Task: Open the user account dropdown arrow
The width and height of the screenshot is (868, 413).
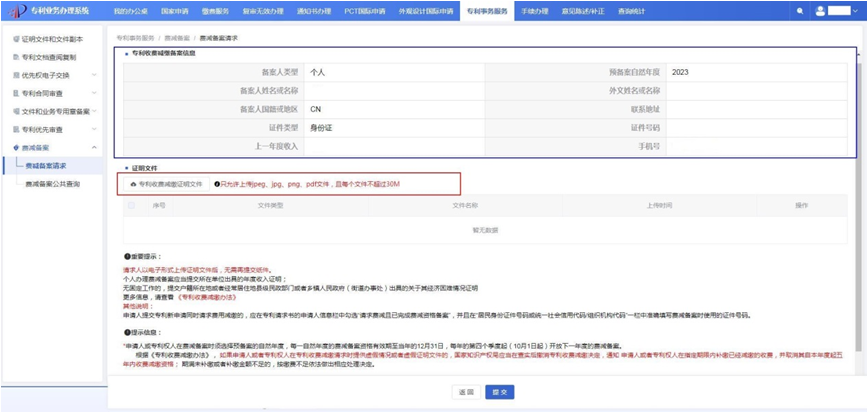Action: tap(855, 11)
